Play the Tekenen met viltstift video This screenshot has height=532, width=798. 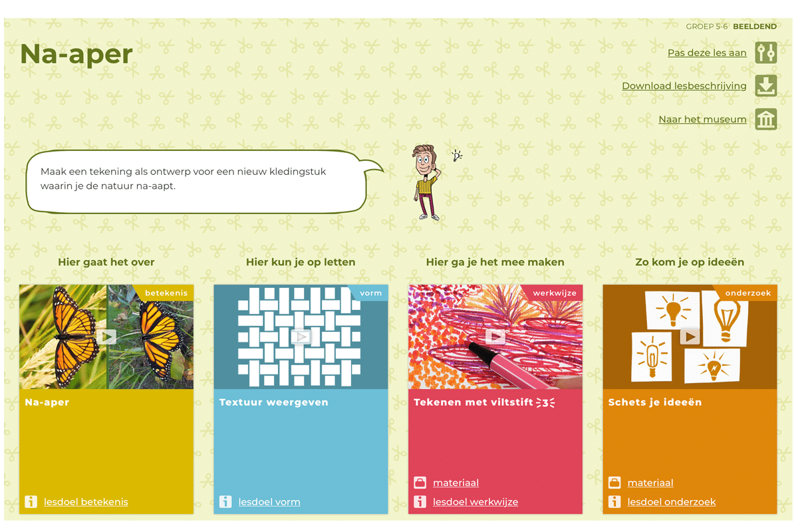click(495, 336)
